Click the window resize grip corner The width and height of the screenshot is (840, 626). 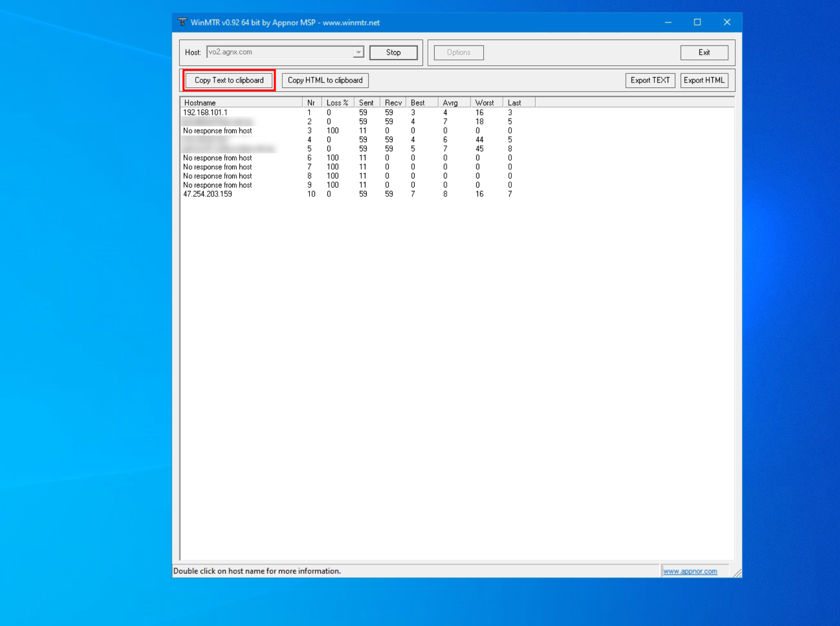737,573
